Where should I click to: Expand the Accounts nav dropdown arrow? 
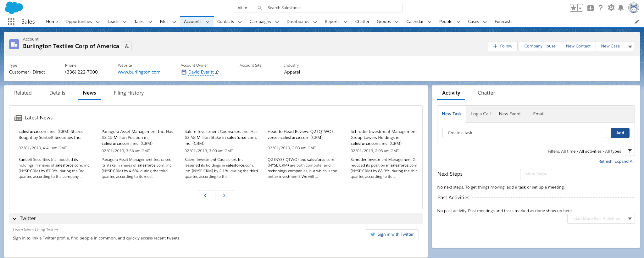(x=208, y=22)
